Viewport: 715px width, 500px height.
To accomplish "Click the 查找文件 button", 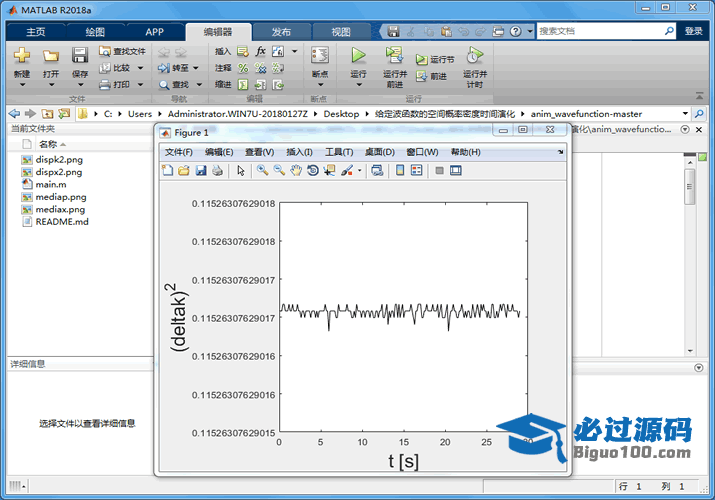I will tap(123, 51).
